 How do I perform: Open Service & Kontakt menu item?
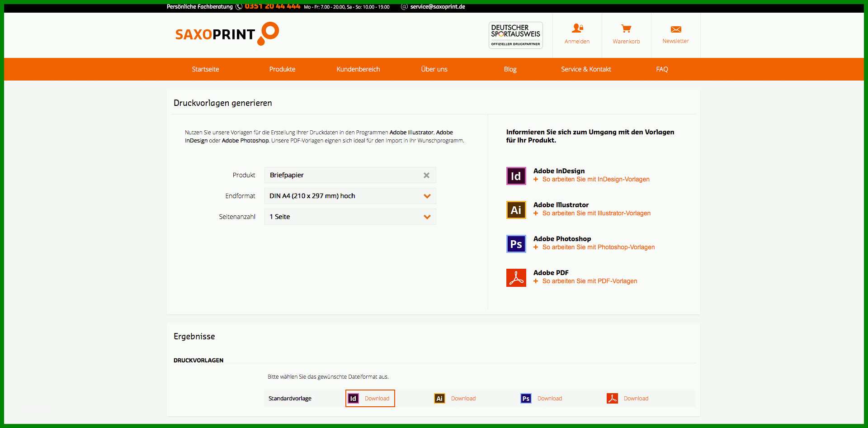[586, 69]
